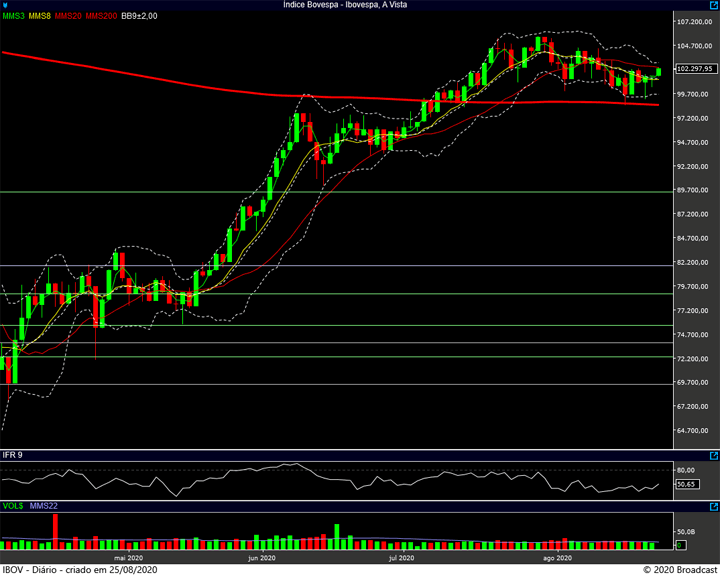The width and height of the screenshot is (720, 575).
Task: Click the pop-out window icon at top right
Action: [x=713, y=5]
